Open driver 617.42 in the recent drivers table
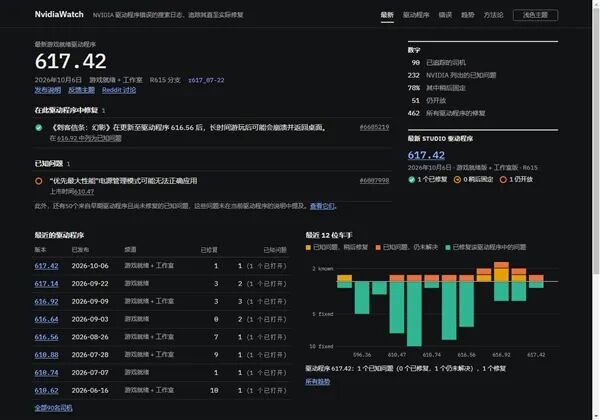600x420 pixels. pyautogui.click(x=46, y=266)
